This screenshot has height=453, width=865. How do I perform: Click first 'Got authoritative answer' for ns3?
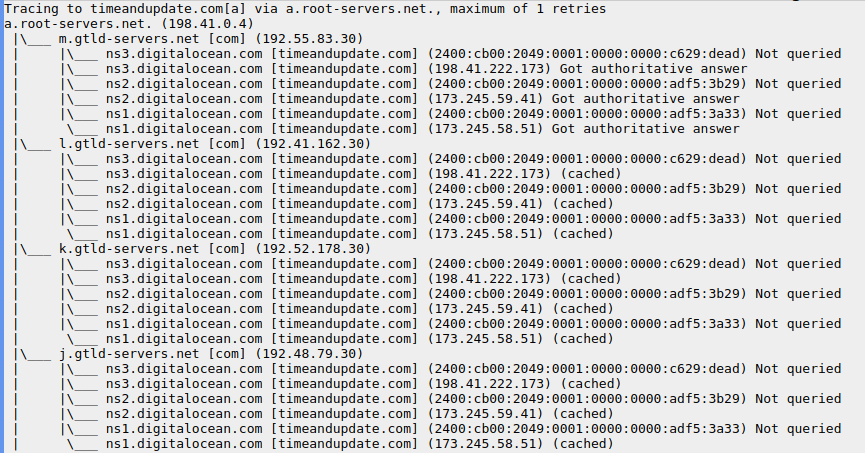pyautogui.click(x=653, y=69)
